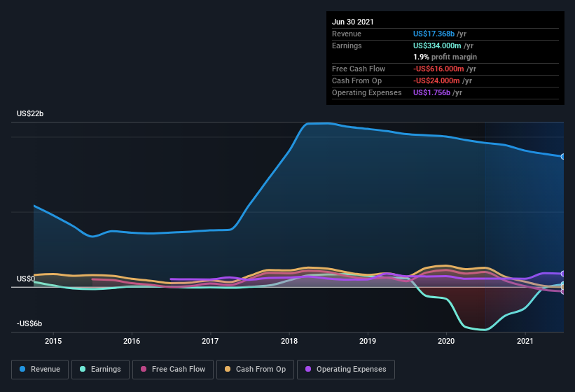575x392 pixels.
Task: Click the -US$24.000m cash from op value
Action: coord(436,80)
